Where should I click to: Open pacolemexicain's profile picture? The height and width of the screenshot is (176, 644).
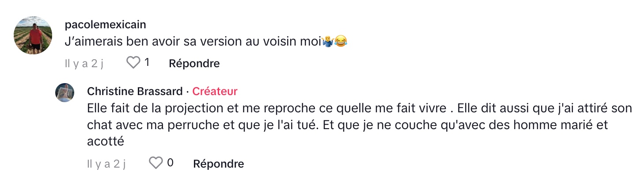pyautogui.click(x=33, y=35)
